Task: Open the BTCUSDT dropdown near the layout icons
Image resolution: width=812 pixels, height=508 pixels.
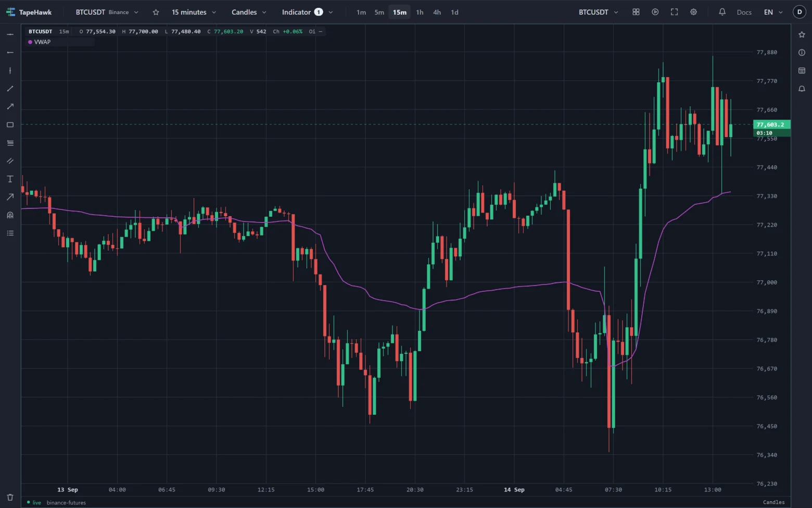Action: click(599, 12)
